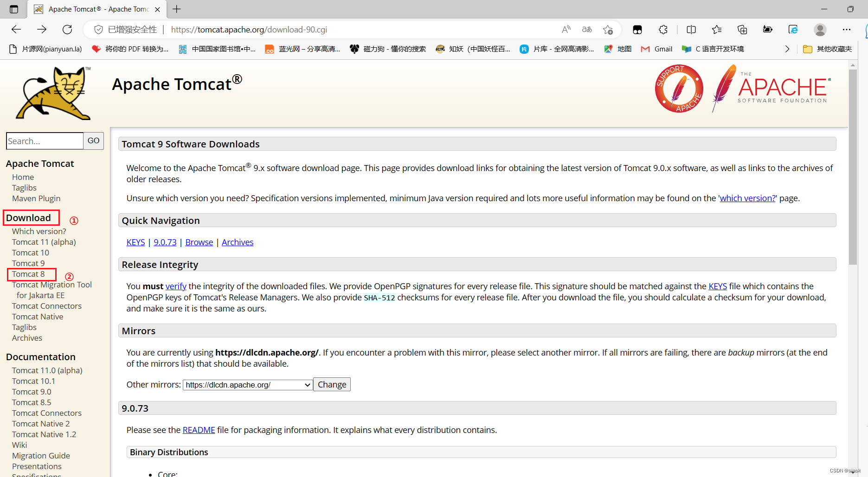This screenshot has width=868, height=477.
Task: Open the Maven Plugin sidebar link
Action: coord(36,198)
